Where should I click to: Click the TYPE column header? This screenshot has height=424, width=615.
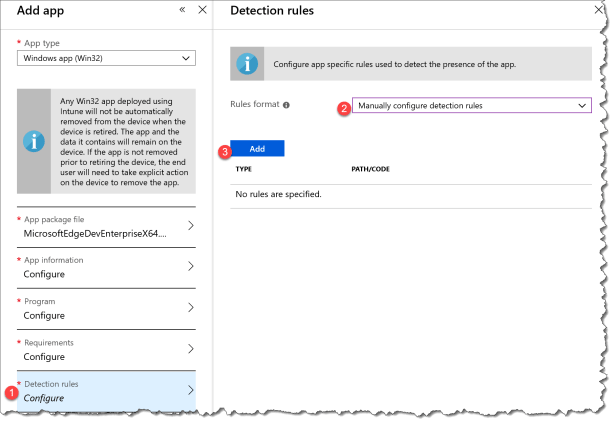pyautogui.click(x=243, y=169)
